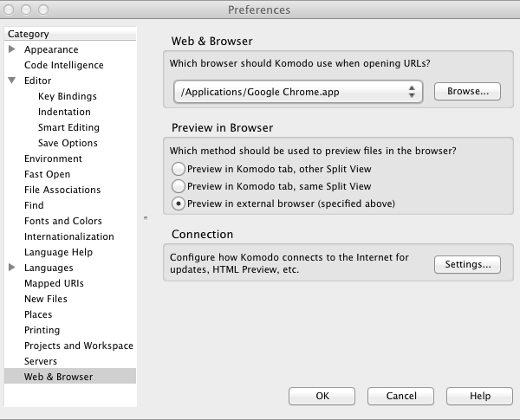520x420 pixels.
Task: Collapse the Editor category triangle
Action: click(12, 81)
